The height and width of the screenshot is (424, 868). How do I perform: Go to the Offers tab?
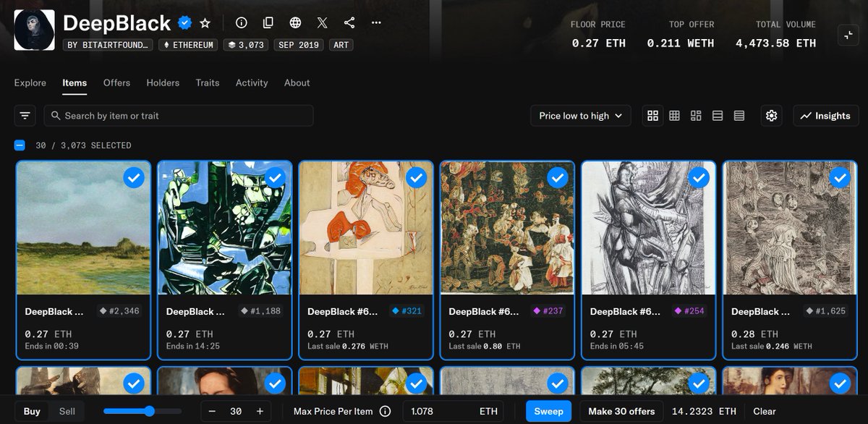coord(116,83)
